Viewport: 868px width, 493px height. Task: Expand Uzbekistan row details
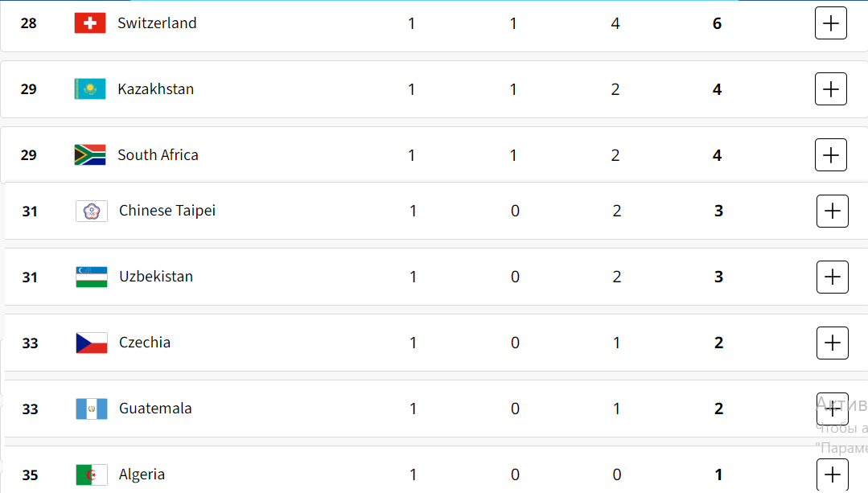[x=832, y=277]
